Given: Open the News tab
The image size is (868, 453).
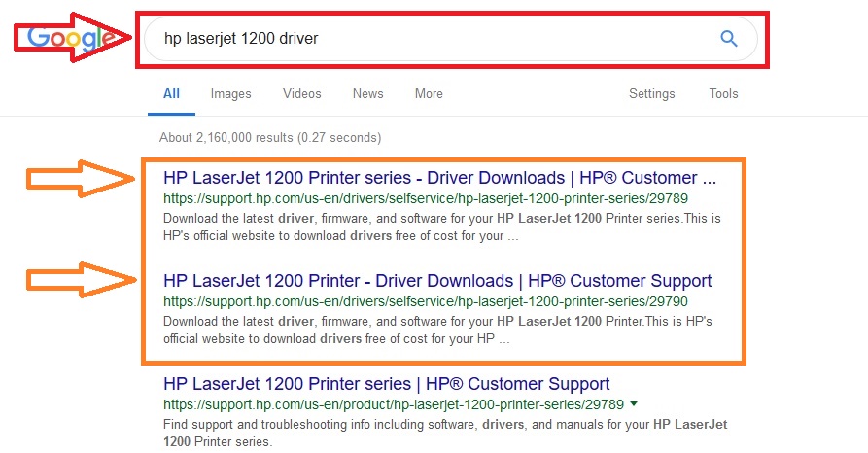Looking at the screenshot, I should 368,93.
